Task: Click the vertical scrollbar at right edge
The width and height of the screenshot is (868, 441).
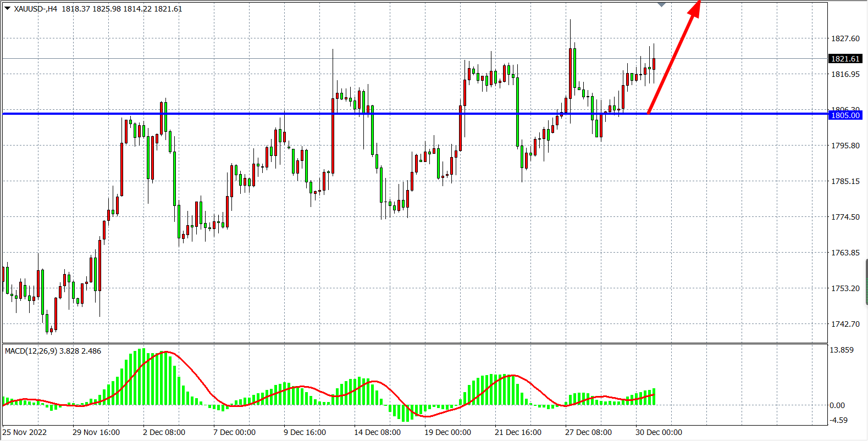Action: (866, 283)
